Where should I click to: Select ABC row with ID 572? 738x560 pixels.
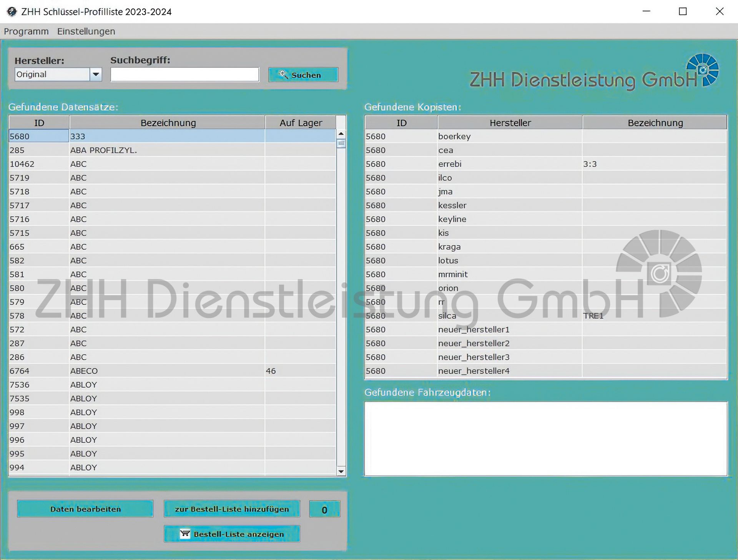(x=173, y=330)
